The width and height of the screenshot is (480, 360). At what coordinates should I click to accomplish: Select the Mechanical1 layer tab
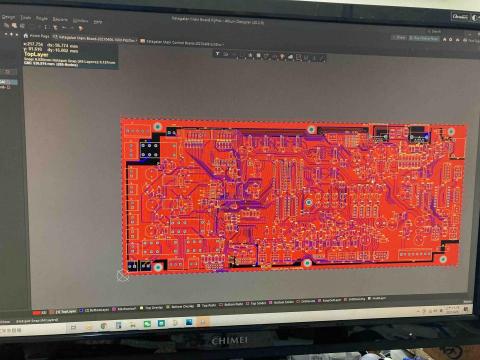[124, 309]
